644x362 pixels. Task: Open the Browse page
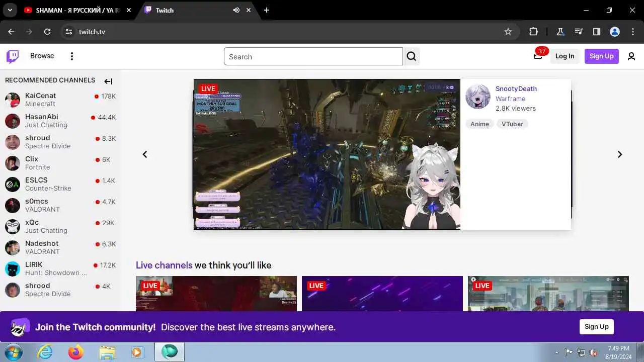tap(42, 56)
